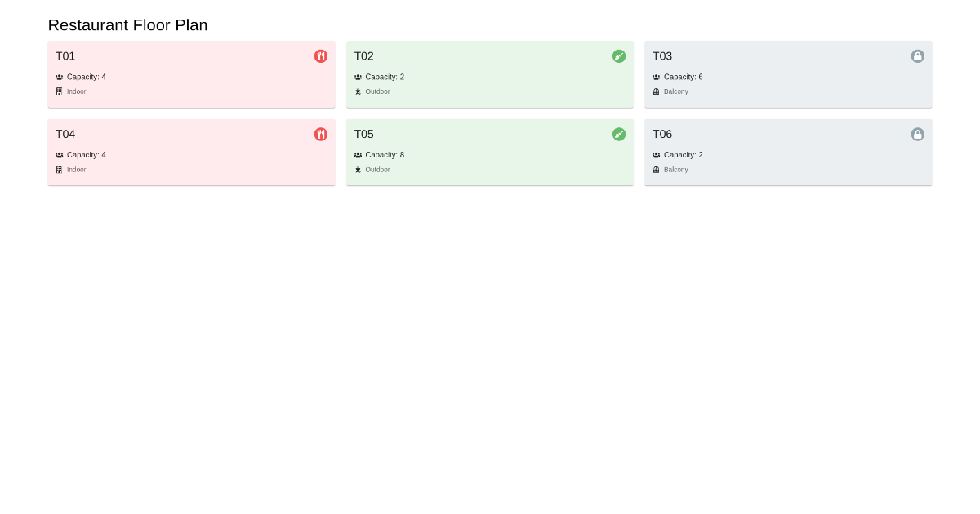Click the Indoor text on T01
The image size is (980, 514).
76,91
